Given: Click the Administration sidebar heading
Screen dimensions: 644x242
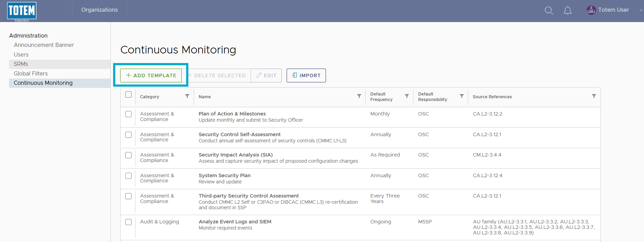Looking at the screenshot, I should (x=28, y=36).
